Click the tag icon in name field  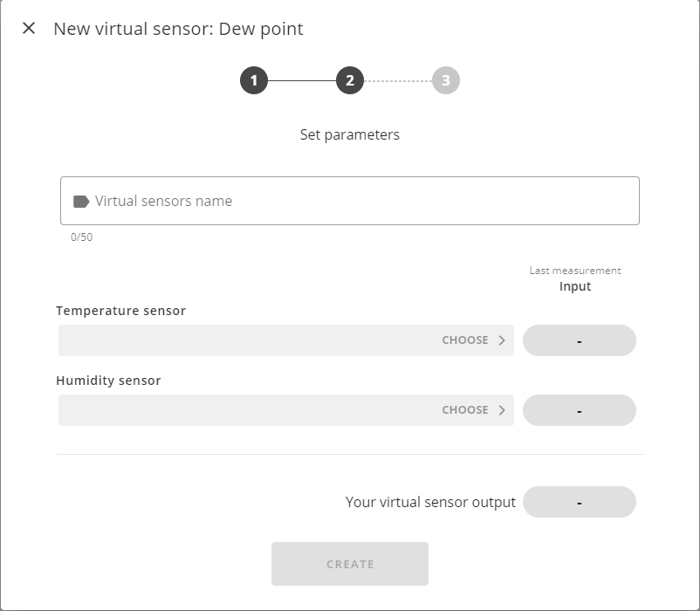coord(81,202)
